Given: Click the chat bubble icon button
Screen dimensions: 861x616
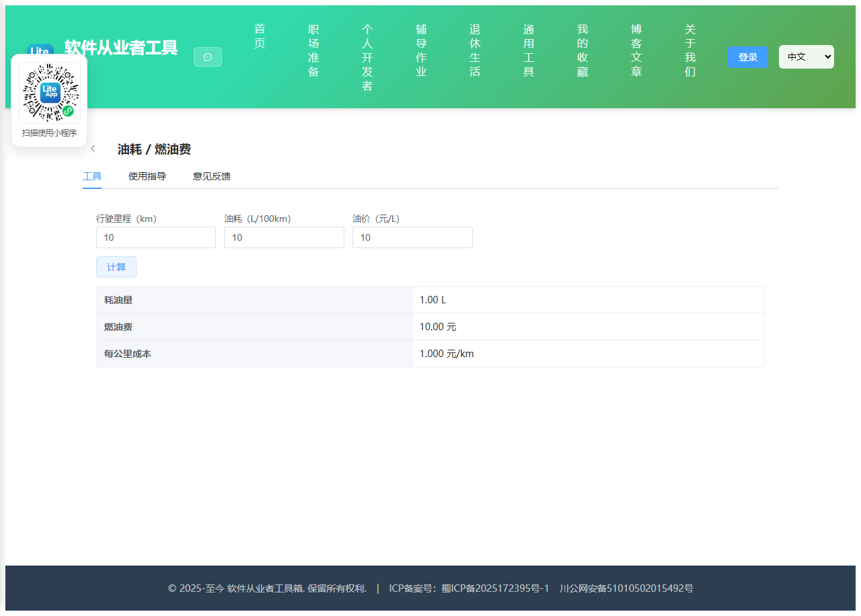Looking at the screenshot, I should click(x=208, y=57).
